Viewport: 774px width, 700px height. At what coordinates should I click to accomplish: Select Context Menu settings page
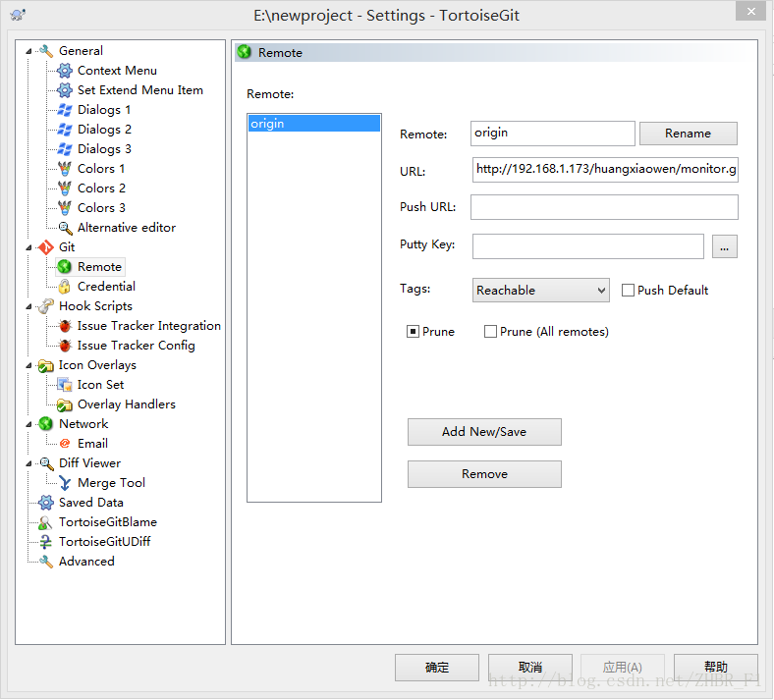117,71
